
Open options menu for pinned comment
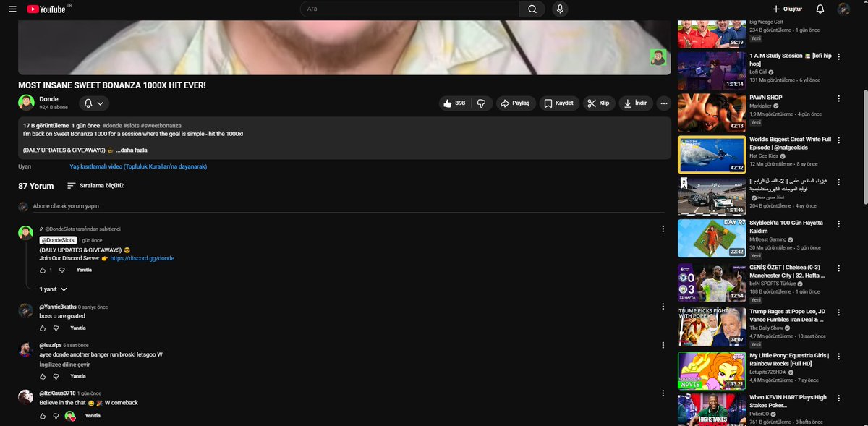pos(663,229)
